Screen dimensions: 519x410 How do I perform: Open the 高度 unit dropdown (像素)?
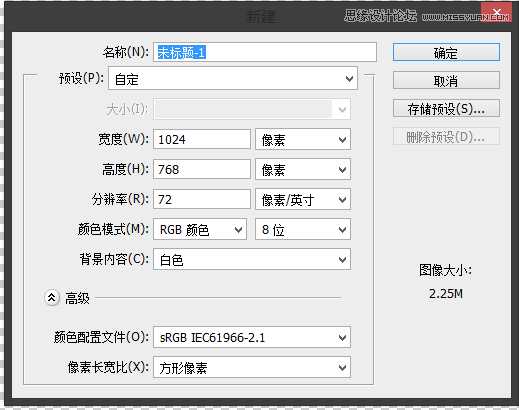pos(303,169)
